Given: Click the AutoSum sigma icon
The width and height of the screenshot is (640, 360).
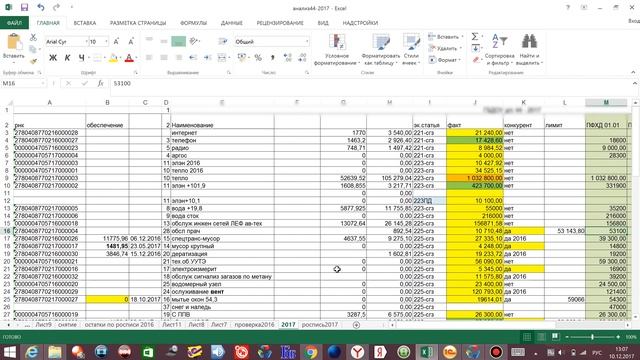Looking at the screenshot, I should click(475, 37).
